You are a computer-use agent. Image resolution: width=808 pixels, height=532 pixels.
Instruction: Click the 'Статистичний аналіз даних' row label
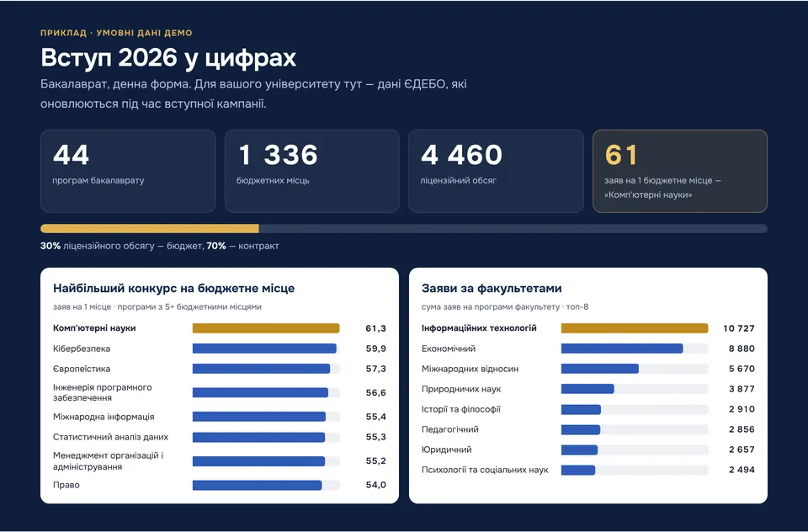click(111, 437)
